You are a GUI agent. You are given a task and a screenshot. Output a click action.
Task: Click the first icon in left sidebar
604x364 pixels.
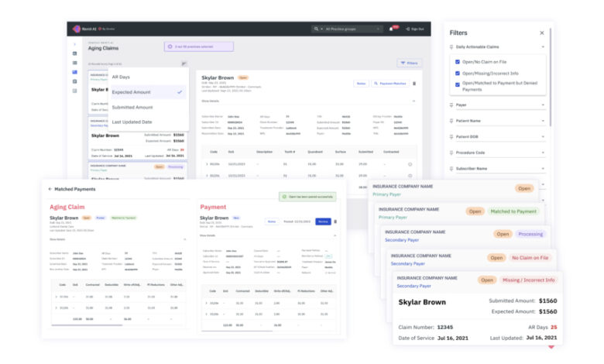point(74,44)
